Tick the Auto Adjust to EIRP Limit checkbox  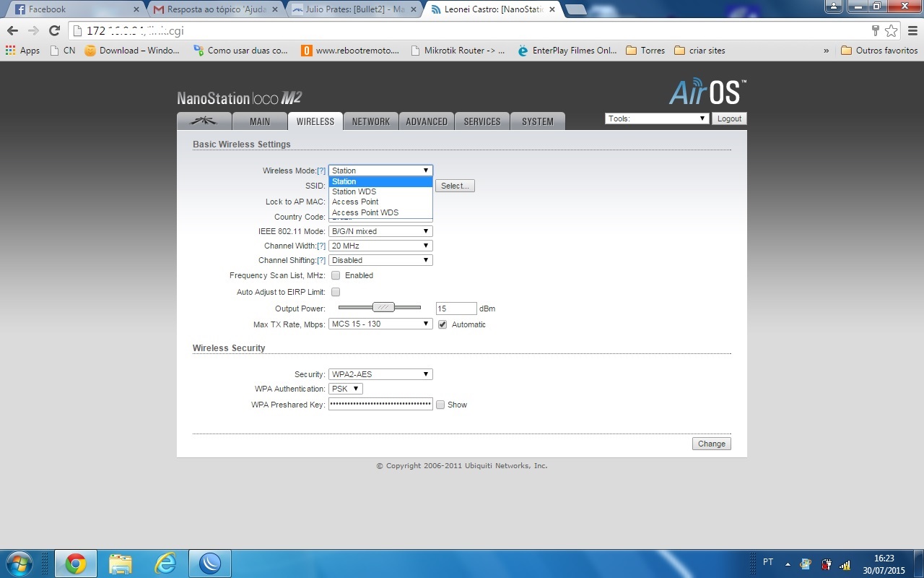click(336, 292)
